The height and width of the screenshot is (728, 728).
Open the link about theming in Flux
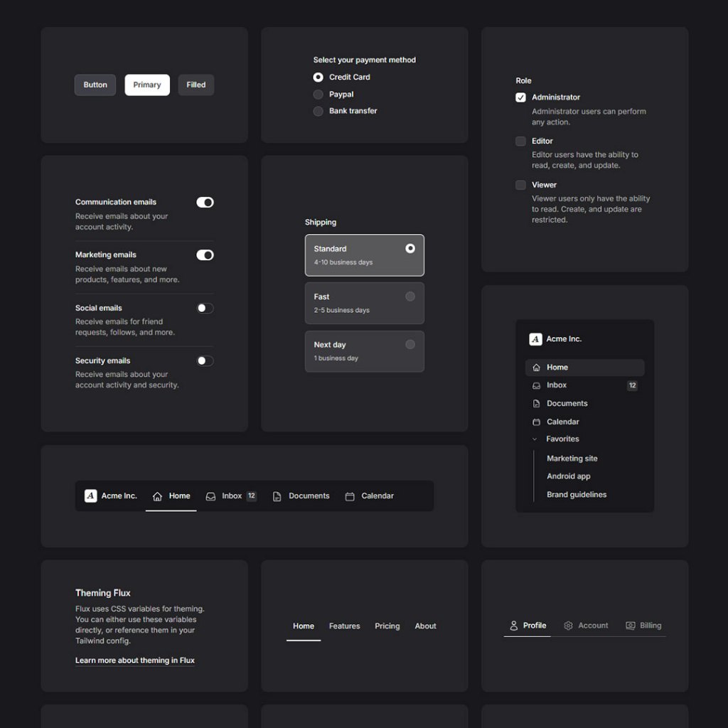(135, 660)
